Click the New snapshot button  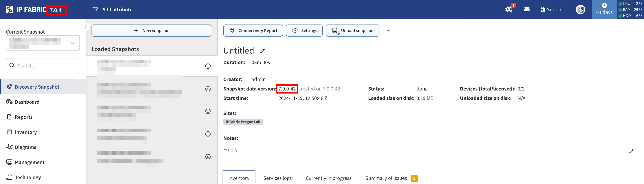[151, 31]
